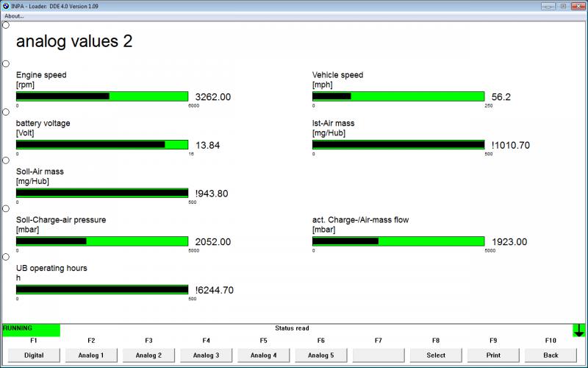
Task: Open the About... menu
Action: 14,15
